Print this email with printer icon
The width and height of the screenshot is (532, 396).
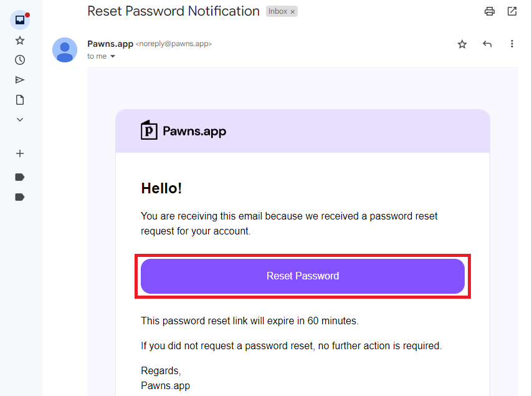coord(489,11)
